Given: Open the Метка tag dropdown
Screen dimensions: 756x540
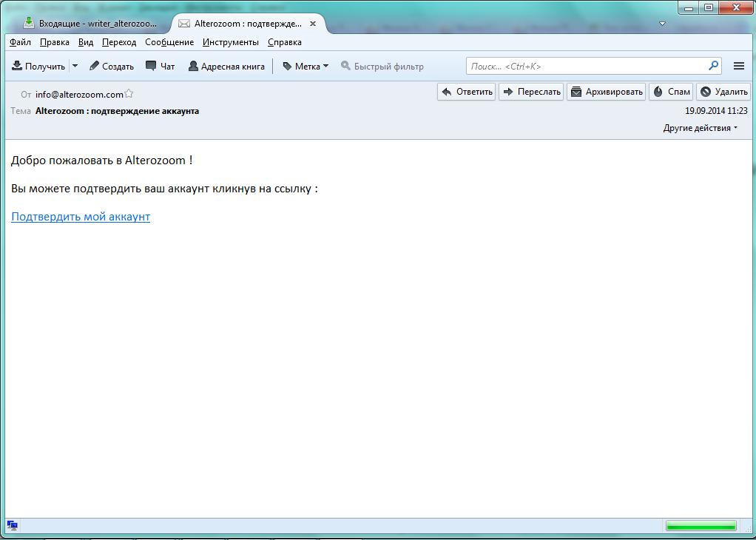Looking at the screenshot, I should point(306,66).
